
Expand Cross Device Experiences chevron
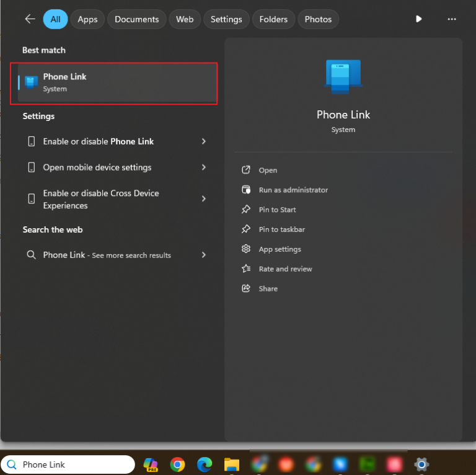204,199
